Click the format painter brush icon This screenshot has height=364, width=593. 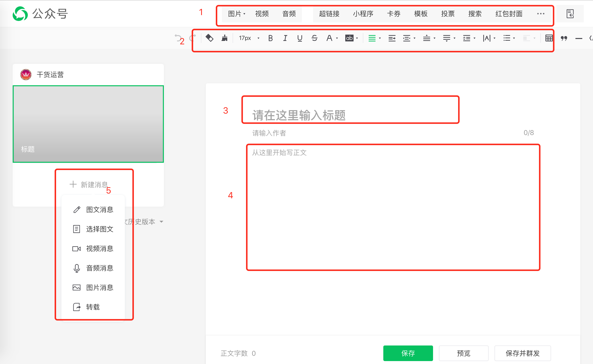(x=224, y=38)
